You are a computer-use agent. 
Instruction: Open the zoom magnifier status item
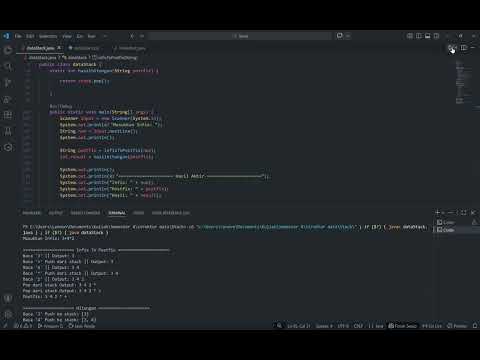click(279, 326)
